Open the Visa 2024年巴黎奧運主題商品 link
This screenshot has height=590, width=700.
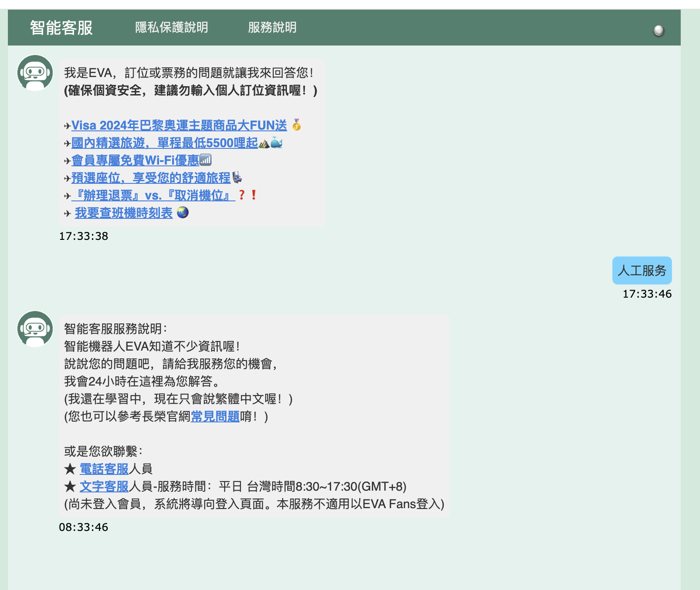[179, 126]
